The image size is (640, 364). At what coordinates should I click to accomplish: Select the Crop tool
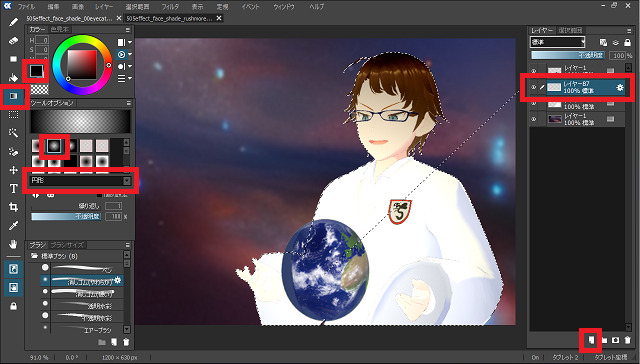pyautogui.click(x=13, y=207)
